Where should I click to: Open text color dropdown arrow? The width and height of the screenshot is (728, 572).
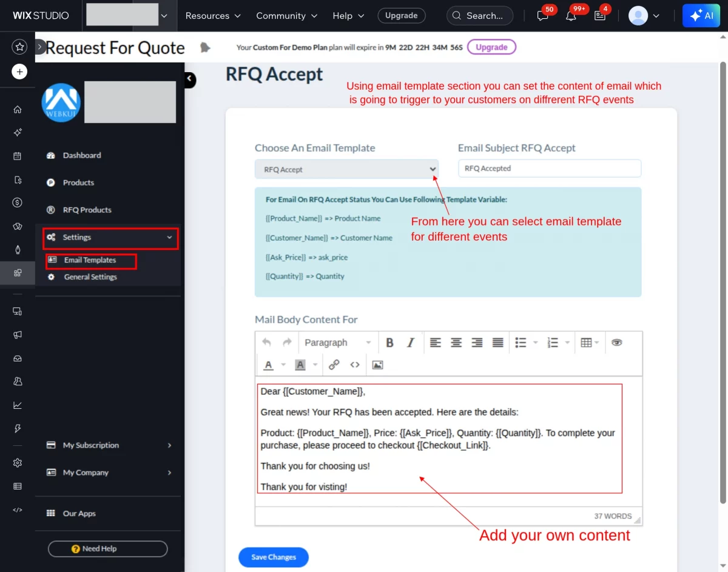[283, 365]
